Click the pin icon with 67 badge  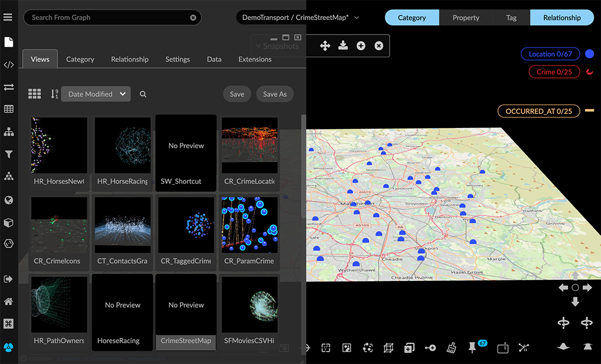point(472,348)
